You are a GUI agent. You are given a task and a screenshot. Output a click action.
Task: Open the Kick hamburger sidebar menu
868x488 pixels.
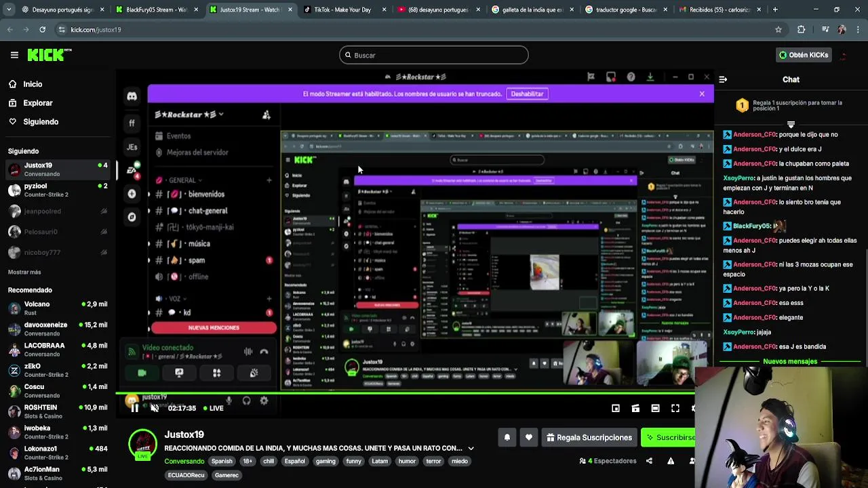coord(14,55)
